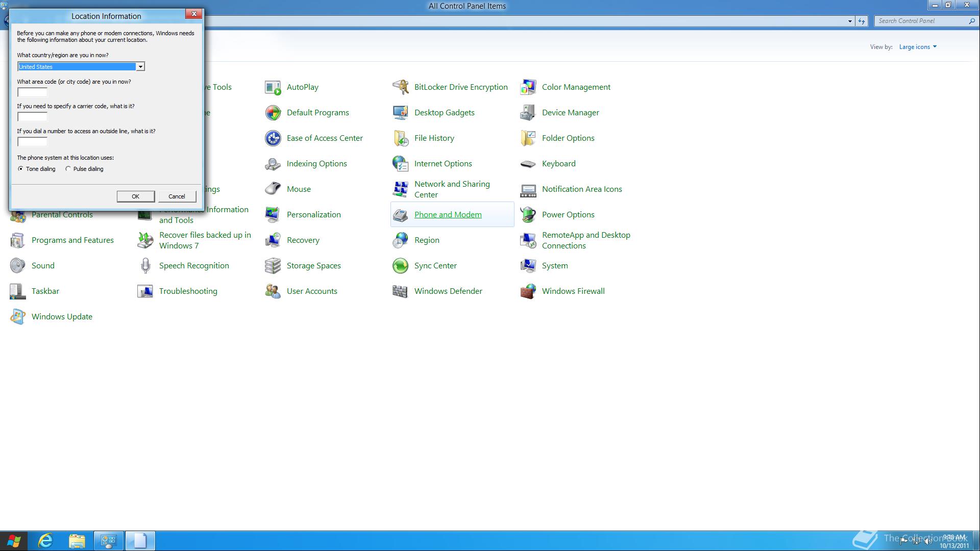The height and width of the screenshot is (551, 980).
Task: Open the RemoteApp and Desktop Connections link
Action: 586,240
